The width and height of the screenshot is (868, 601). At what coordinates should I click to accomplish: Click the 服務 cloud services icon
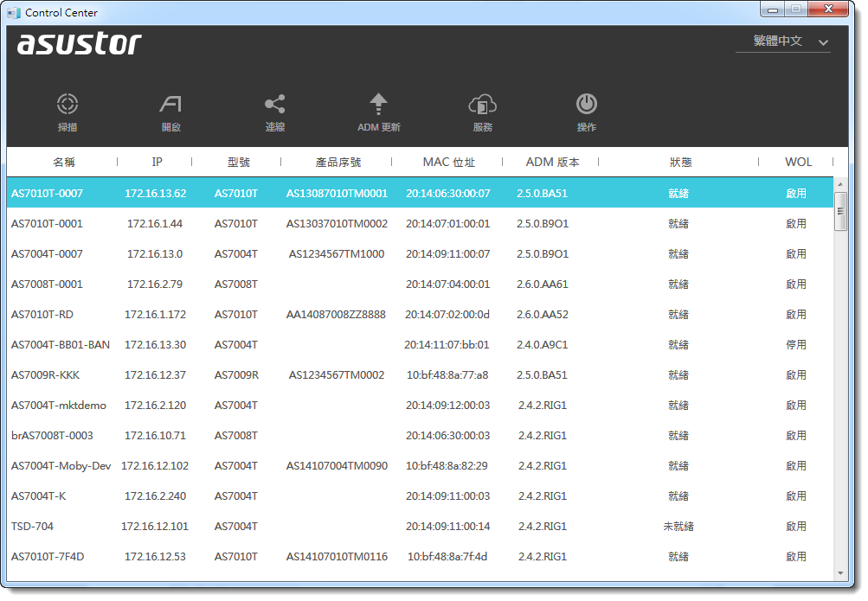point(482,104)
